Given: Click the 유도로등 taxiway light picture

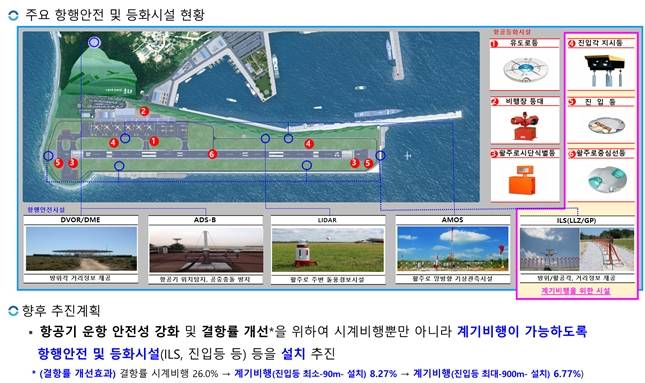Looking at the screenshot, I should coord(526,69).
